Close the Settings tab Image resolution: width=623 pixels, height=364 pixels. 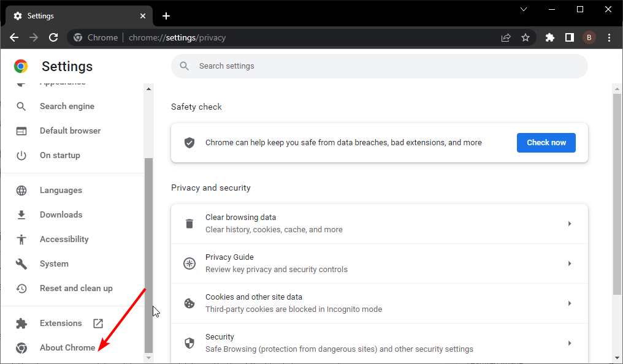tap(143, 16)
